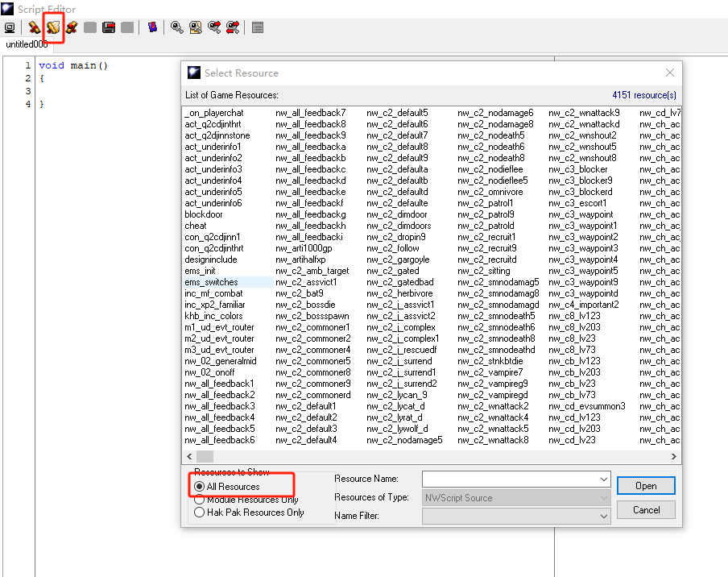Screen dimensions: 728x577
Task: Switch to the untitled000 script tab
Action: click(x=27, y=44)
